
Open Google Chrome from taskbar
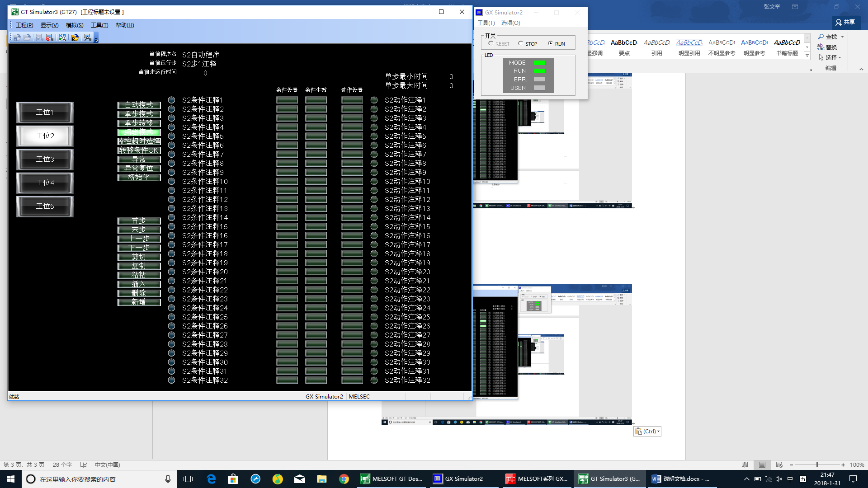pos(344,479)
